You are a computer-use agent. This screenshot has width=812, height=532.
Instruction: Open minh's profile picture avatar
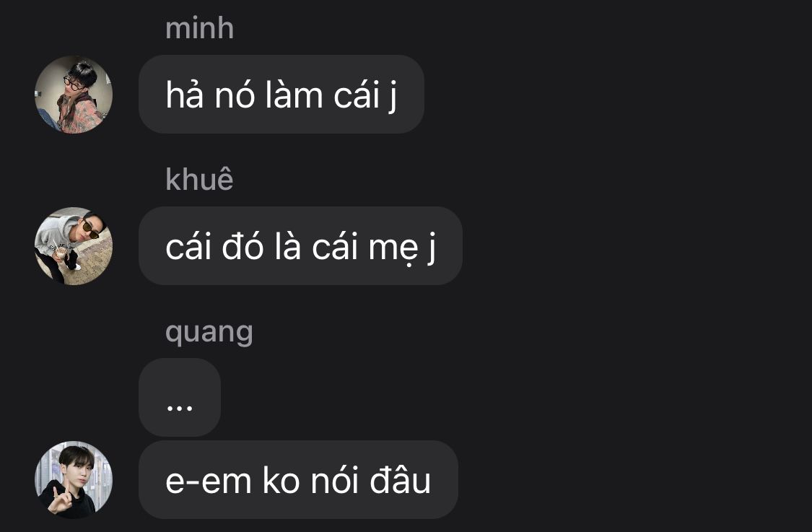tap(74, 95)
